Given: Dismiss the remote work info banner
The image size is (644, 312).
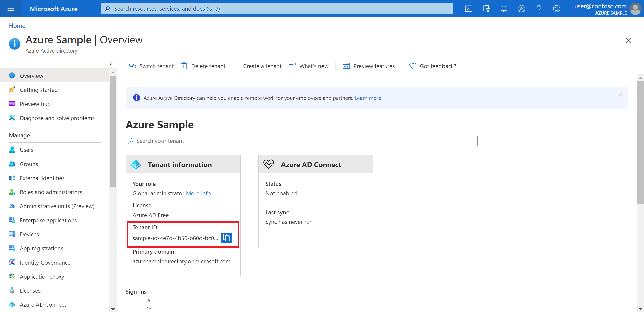Looking at the screenshot, I should point(620,94).
